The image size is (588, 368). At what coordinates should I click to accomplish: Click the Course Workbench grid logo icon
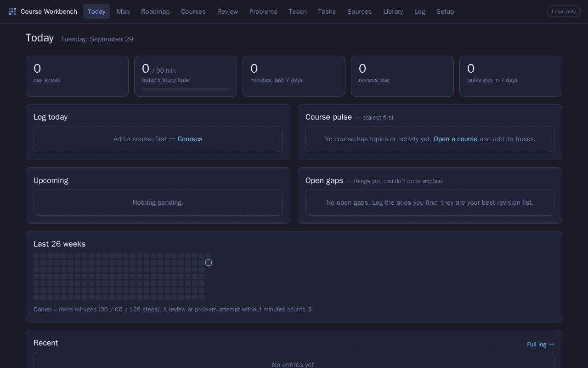click(x=12, y=11)
